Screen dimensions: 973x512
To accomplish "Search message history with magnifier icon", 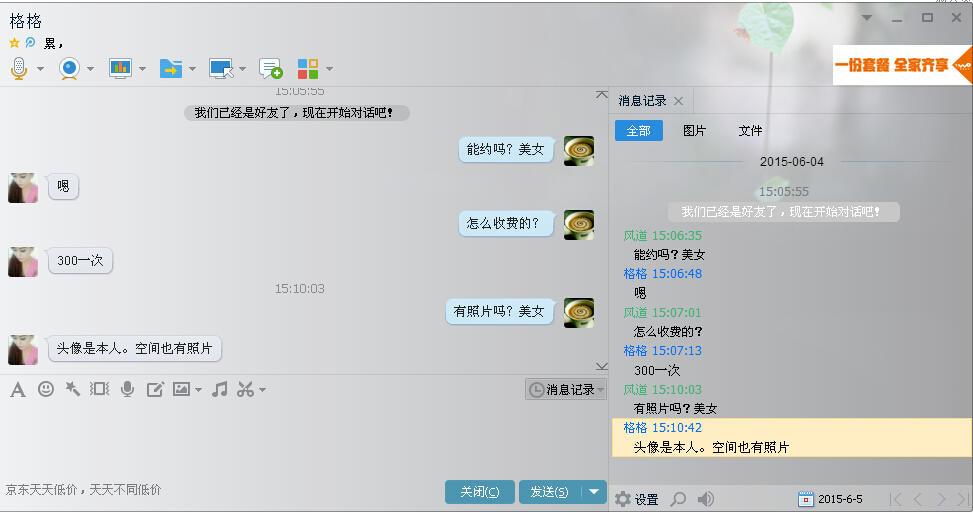I will (678, 499).
